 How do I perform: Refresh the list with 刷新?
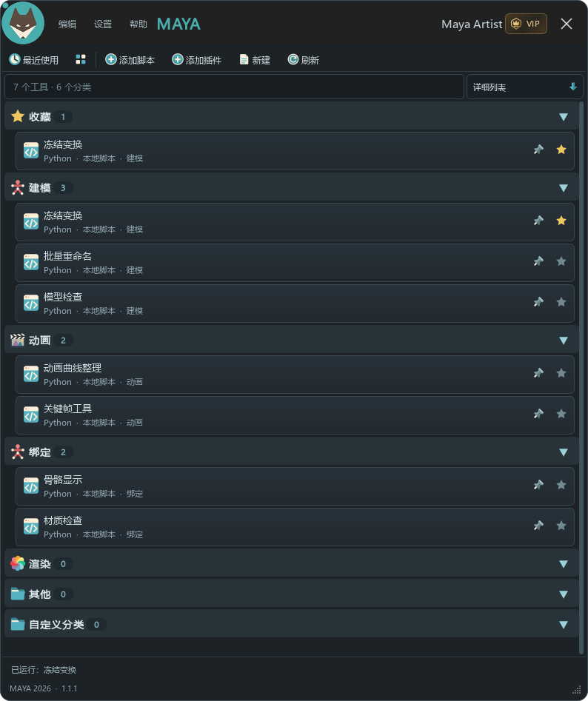(x=304, y=60)
